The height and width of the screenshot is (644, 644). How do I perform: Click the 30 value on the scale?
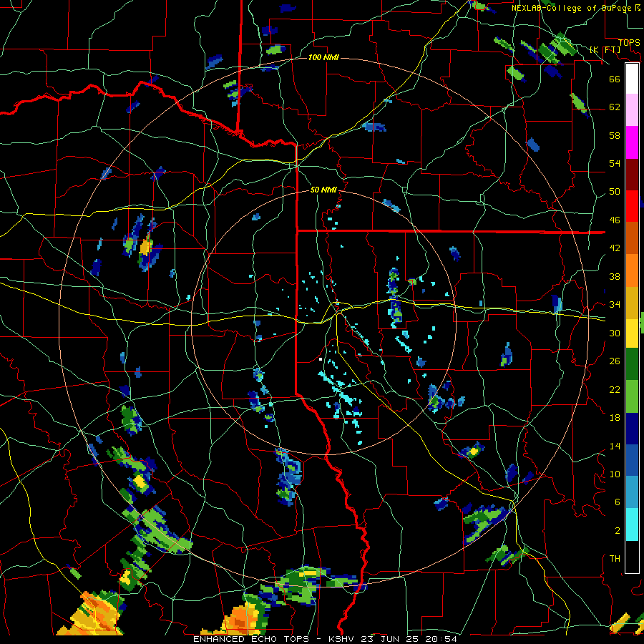(615, 333)
